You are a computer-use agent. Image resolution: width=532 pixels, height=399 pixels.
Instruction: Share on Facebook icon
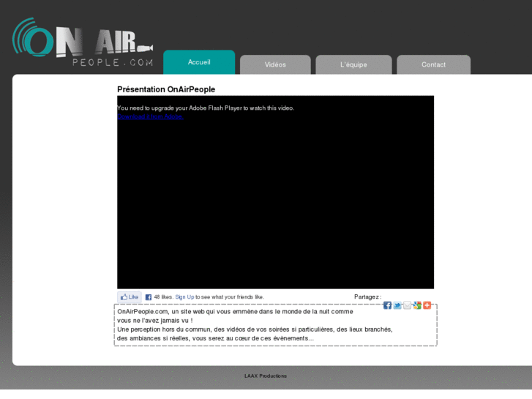387,305
